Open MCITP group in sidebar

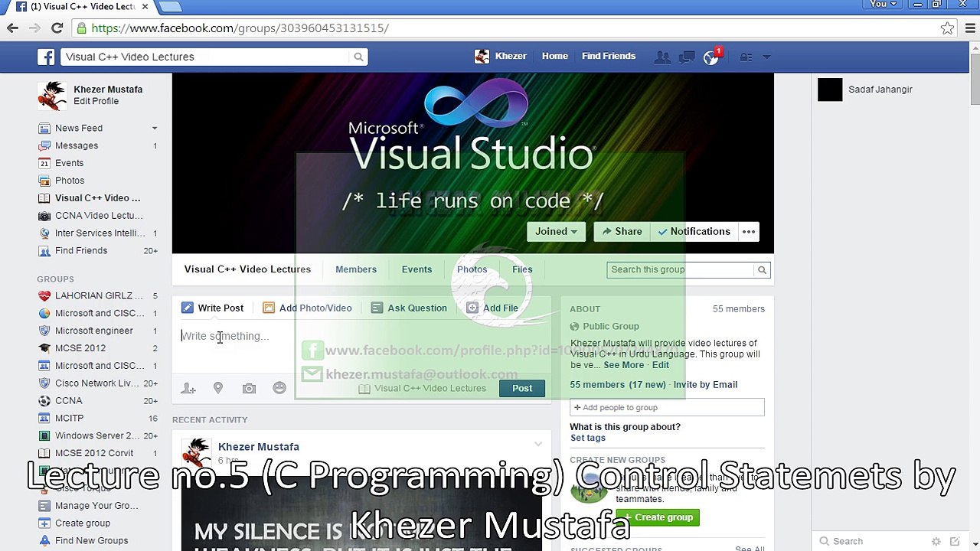(x=69, y=419)
